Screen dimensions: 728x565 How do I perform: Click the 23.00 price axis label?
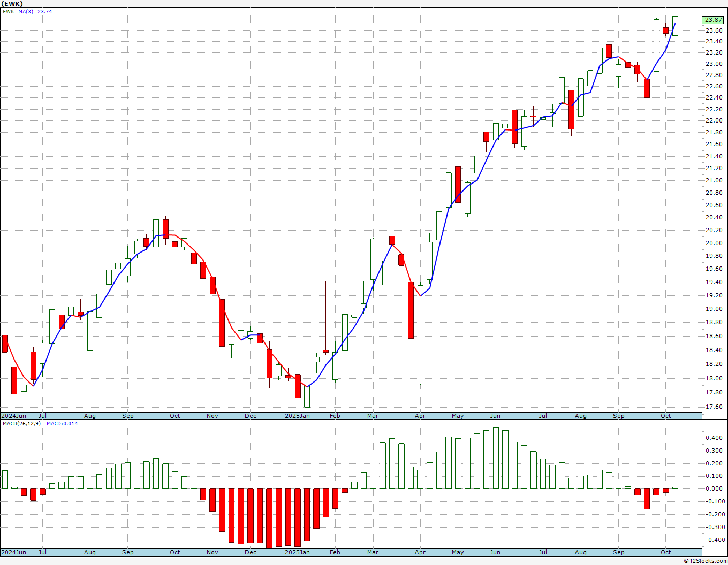(x=713, y=64)
